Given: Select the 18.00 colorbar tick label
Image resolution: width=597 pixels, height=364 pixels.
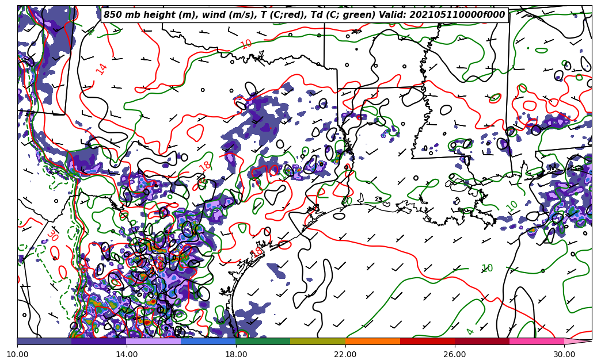Looking at the screenshot, I should tap(236, 354).
